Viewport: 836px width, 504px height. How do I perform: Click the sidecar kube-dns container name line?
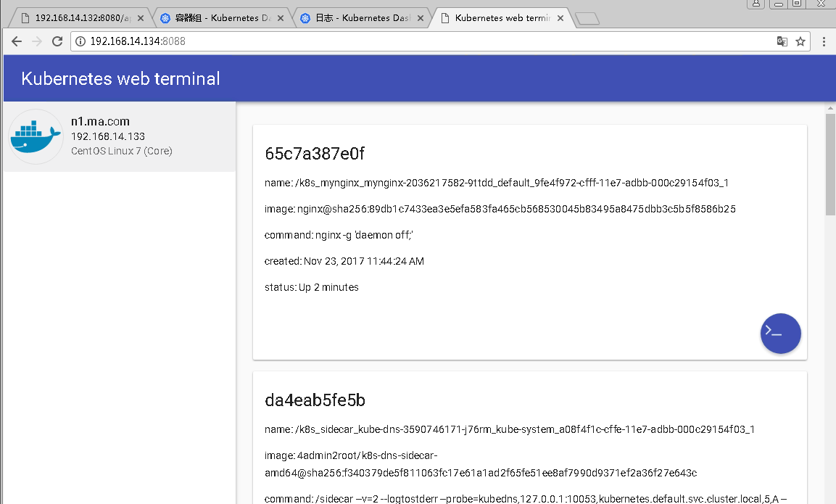tap(509, 429)
